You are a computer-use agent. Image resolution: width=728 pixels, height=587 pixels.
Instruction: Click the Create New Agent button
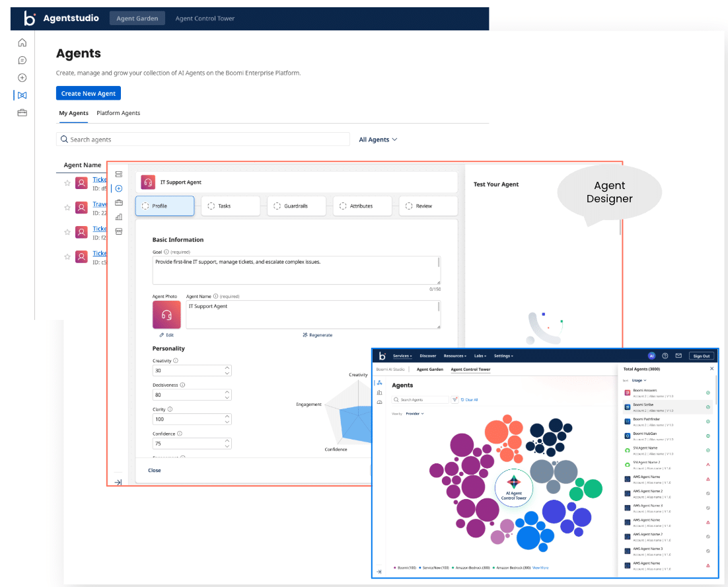[89, 93]
